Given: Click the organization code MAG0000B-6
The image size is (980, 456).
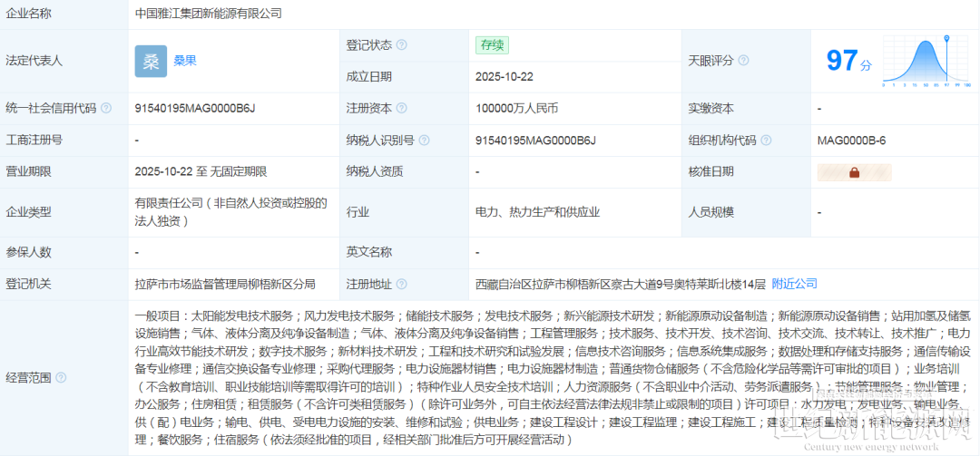Looking at the screenshot, I should 851,141.
